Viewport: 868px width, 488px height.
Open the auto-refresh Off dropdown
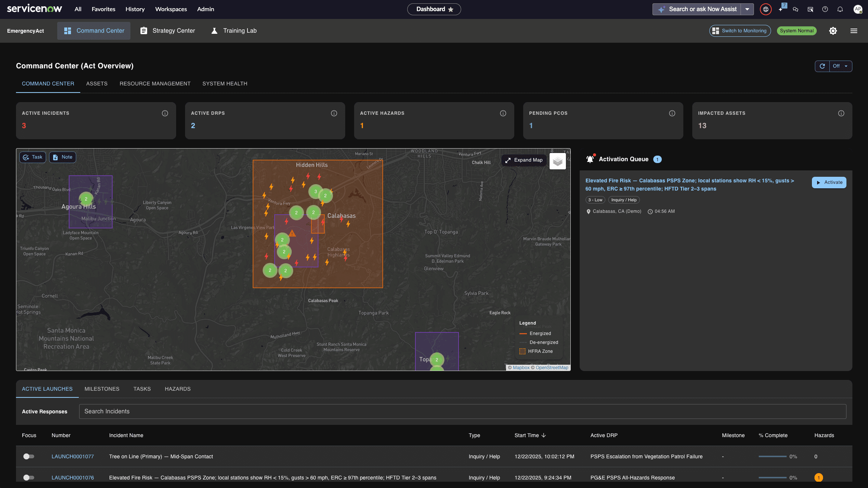click(x=841, y=66)
